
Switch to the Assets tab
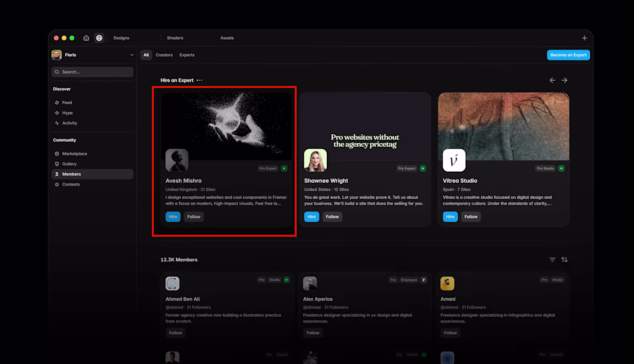point(227,38)
